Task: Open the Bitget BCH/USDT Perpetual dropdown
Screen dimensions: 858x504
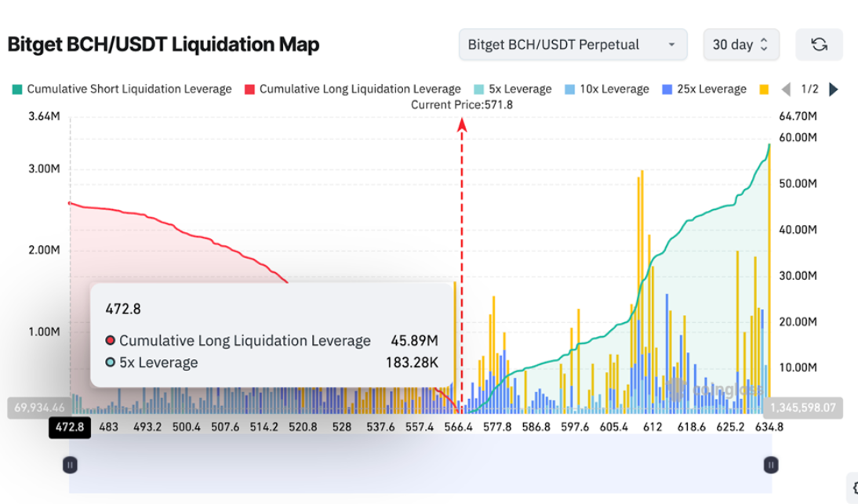Action: pos(573,45)
